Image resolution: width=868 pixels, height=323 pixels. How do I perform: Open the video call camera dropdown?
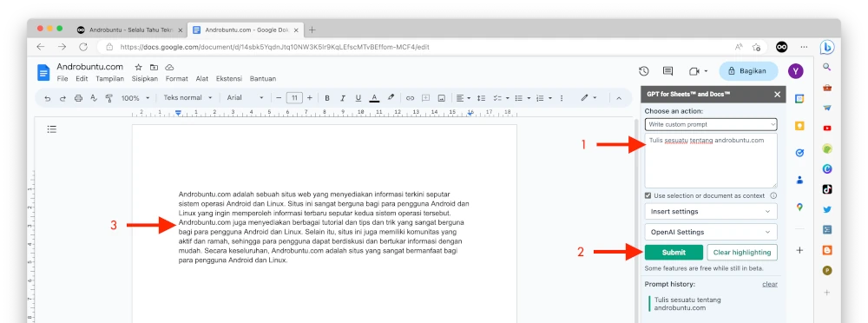[698, 71]
